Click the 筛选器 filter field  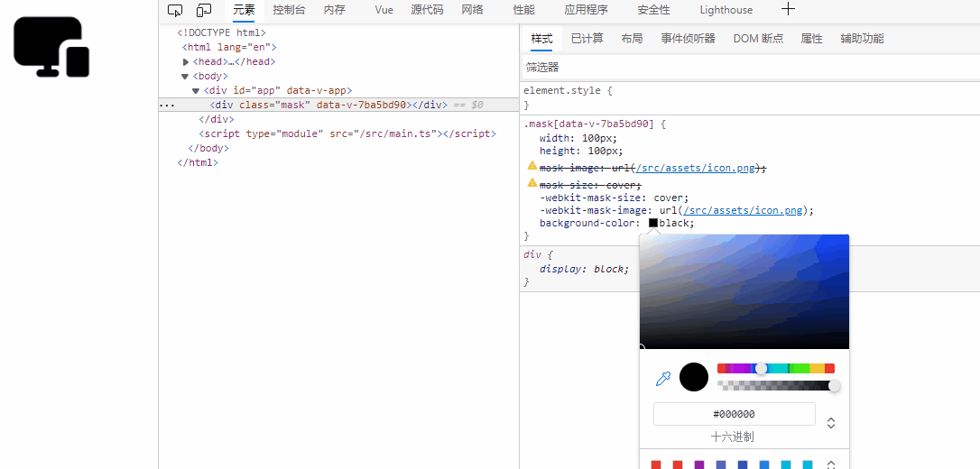pos(750,68)
